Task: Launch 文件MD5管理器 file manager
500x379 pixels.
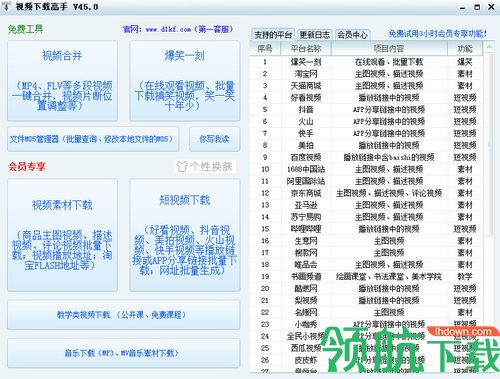Action: coord(93,139)
